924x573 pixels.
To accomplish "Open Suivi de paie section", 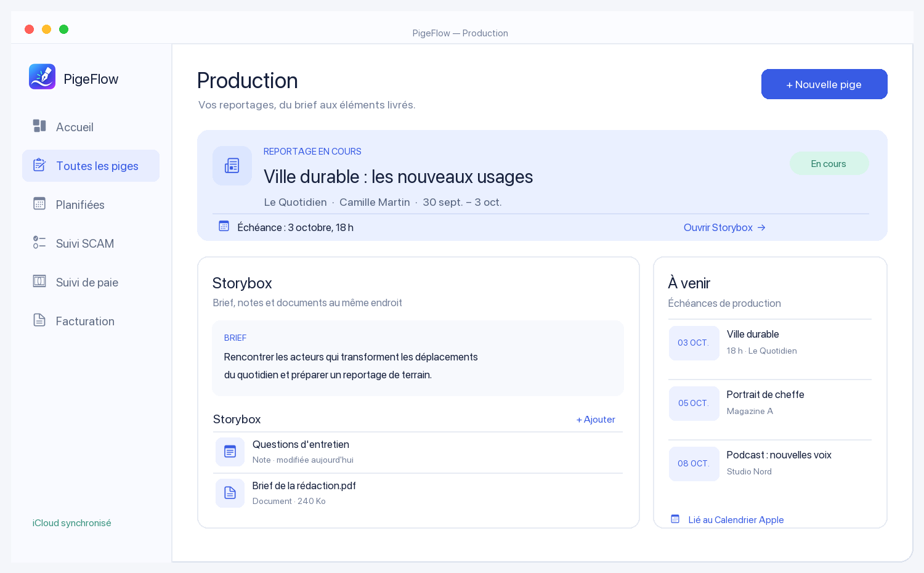I will (91, 282).
